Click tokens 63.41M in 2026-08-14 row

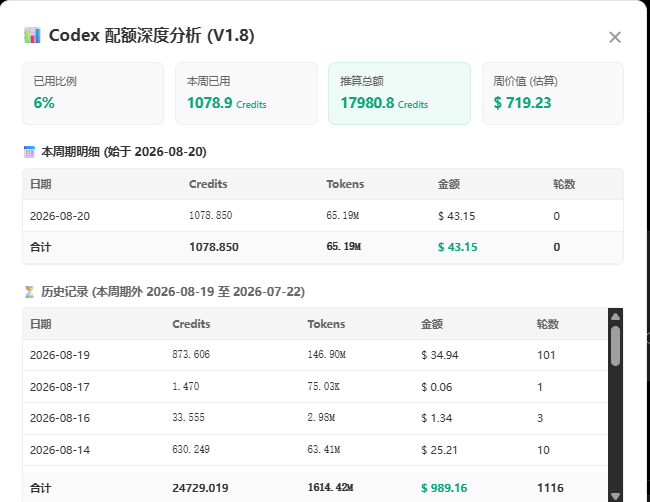pyautogui.click(x=324, y=449)
